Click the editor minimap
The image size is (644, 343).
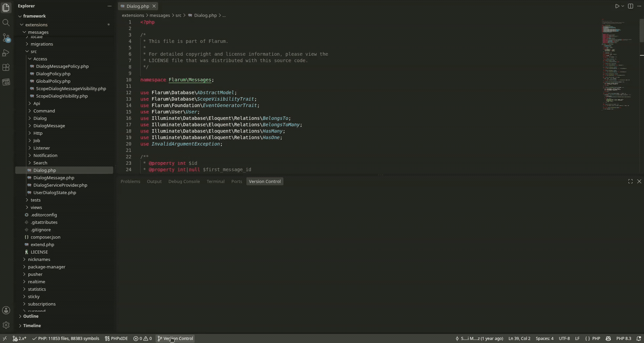click(x=620, y=65)
